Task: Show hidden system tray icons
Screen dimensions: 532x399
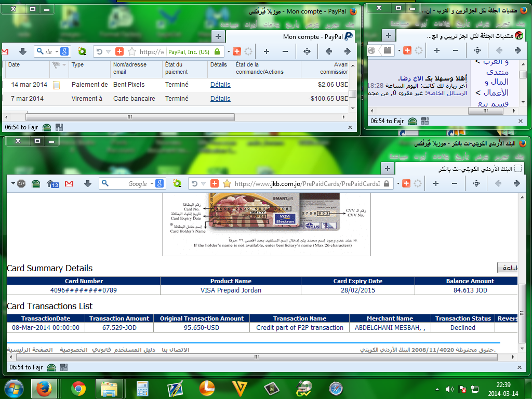Action: [x=437, y=389]
